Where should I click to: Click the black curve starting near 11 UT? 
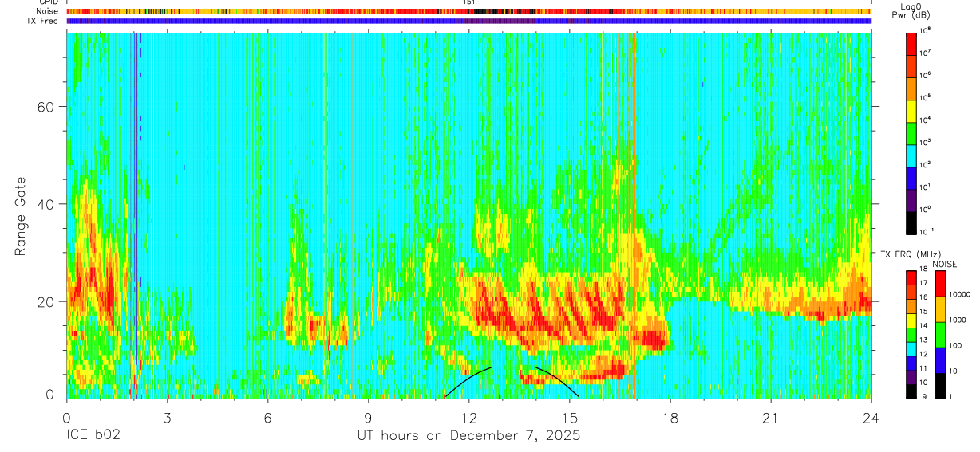(x=468, y=380)
